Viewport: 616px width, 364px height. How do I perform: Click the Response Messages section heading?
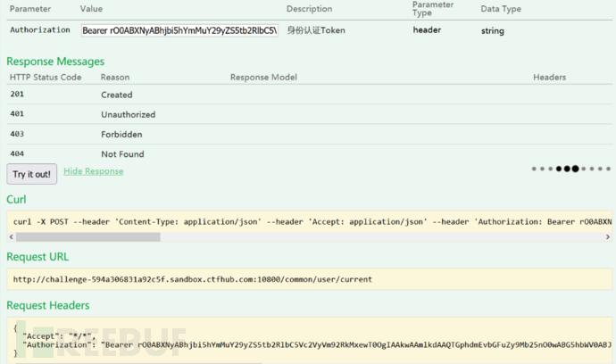click(x=55, y=62)
